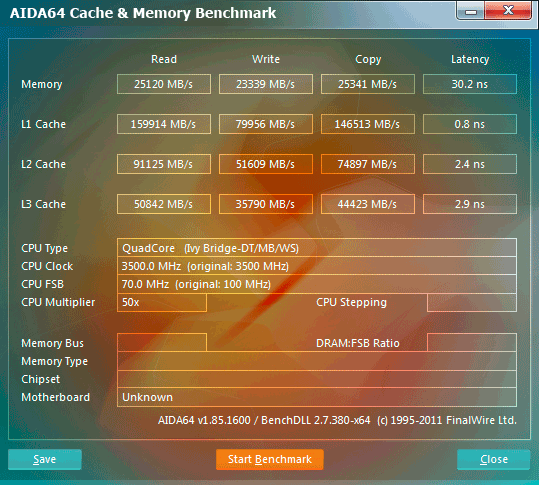Select the L3 Cache Latency value 2.9 ns
The image size is (539, 485).
[x=470, y=204]
